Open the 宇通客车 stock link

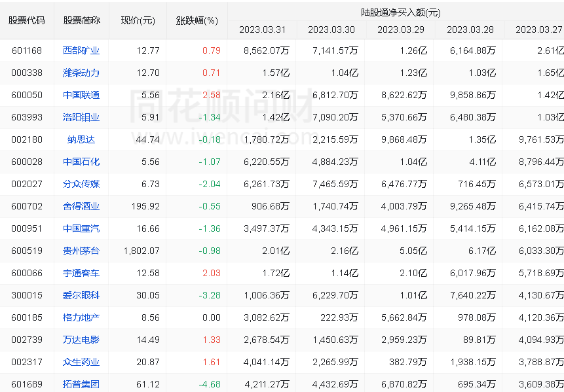click(x=81, y=273)
